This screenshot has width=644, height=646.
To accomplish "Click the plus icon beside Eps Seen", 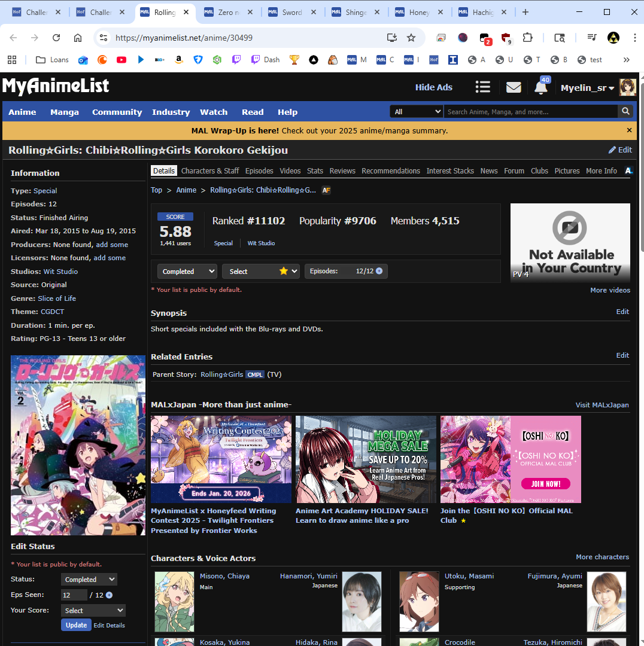I will pyautogui.click(x=110, y=595).
